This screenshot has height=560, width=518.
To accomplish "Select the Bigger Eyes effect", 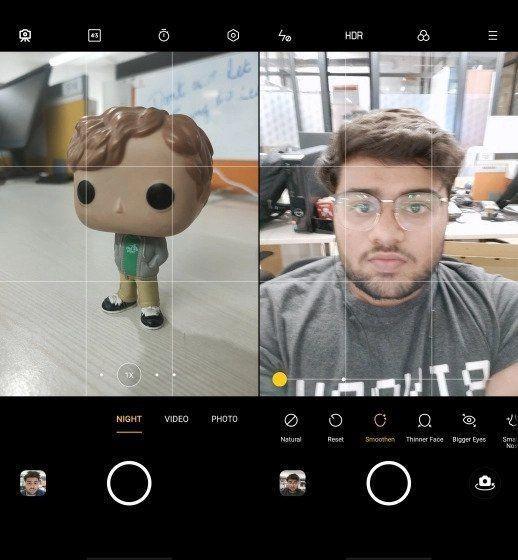I will [469, 428].
